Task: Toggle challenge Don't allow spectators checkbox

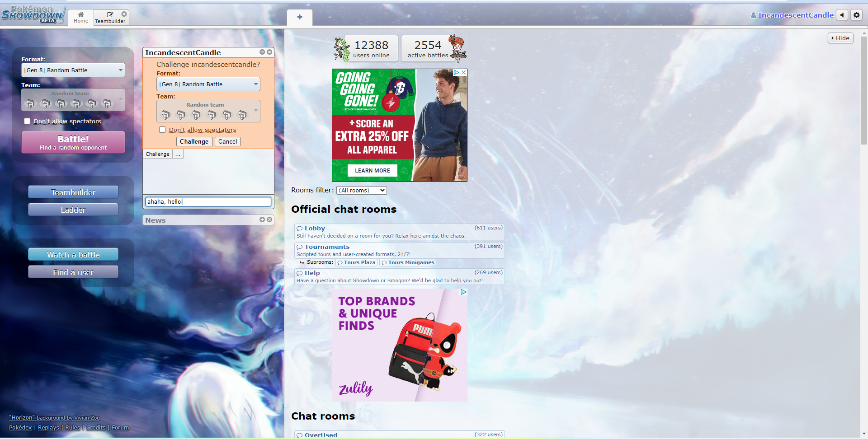Action: (x=162, y=130)
